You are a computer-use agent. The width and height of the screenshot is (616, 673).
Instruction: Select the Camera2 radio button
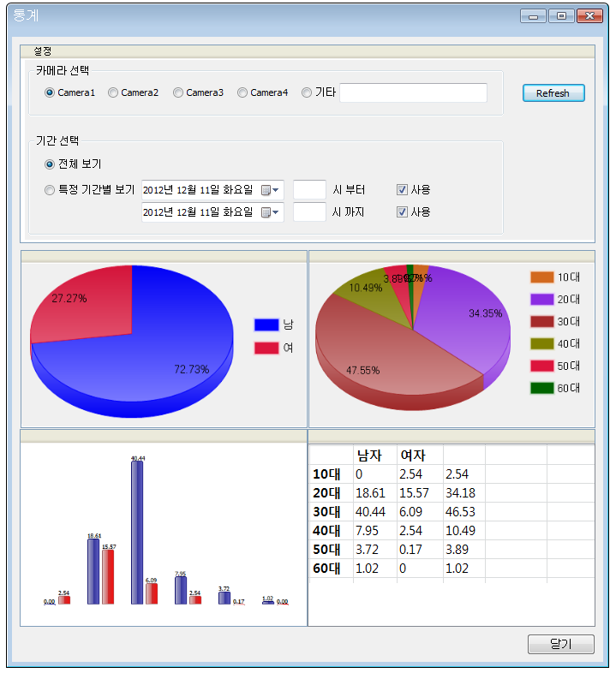[x=113, y=92]
